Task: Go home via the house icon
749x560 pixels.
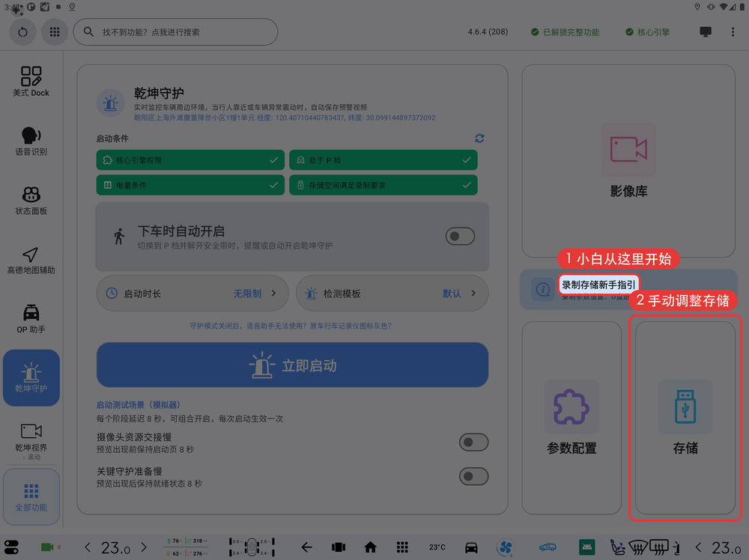Action: pyautogui.click(x=370, y=547)
